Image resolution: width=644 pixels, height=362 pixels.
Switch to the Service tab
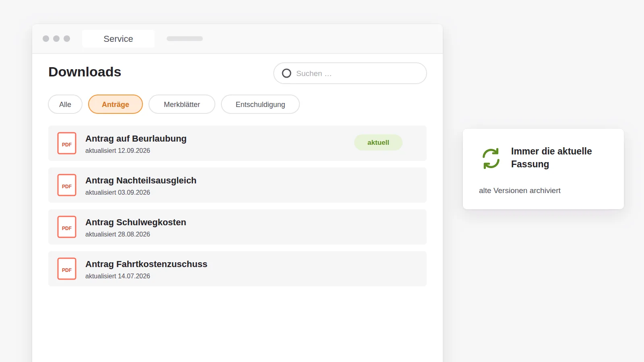click(x=118, y=39)
